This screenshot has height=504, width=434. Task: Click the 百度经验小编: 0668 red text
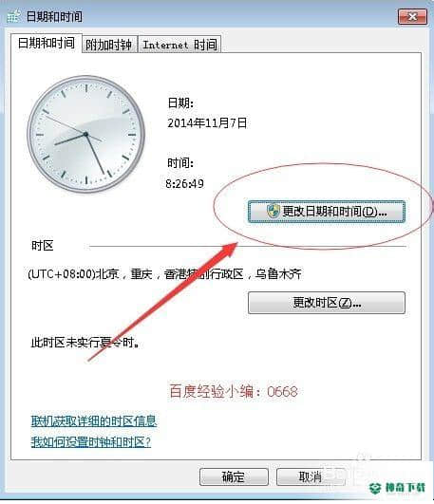click(x=234, y=391)
